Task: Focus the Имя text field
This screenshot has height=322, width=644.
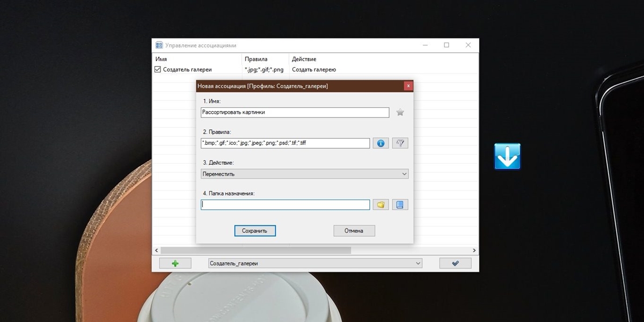Action: point(295,113)
